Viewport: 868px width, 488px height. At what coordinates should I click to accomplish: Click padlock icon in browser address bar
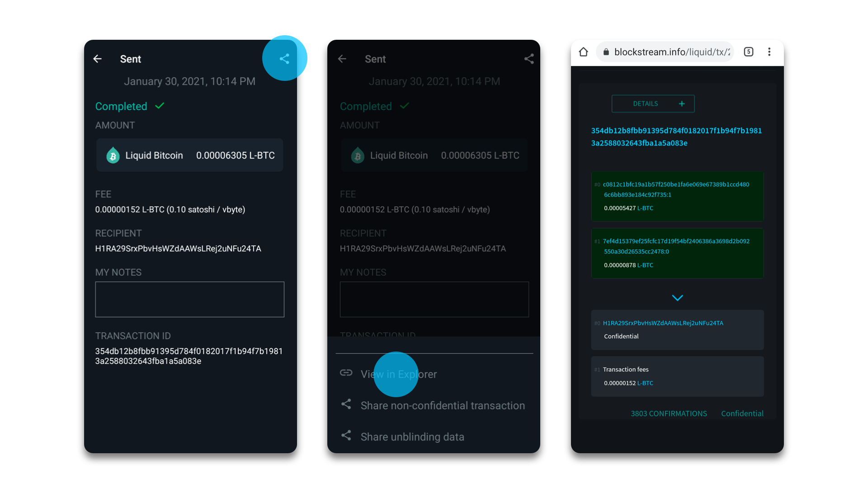(x=606, y=52)
